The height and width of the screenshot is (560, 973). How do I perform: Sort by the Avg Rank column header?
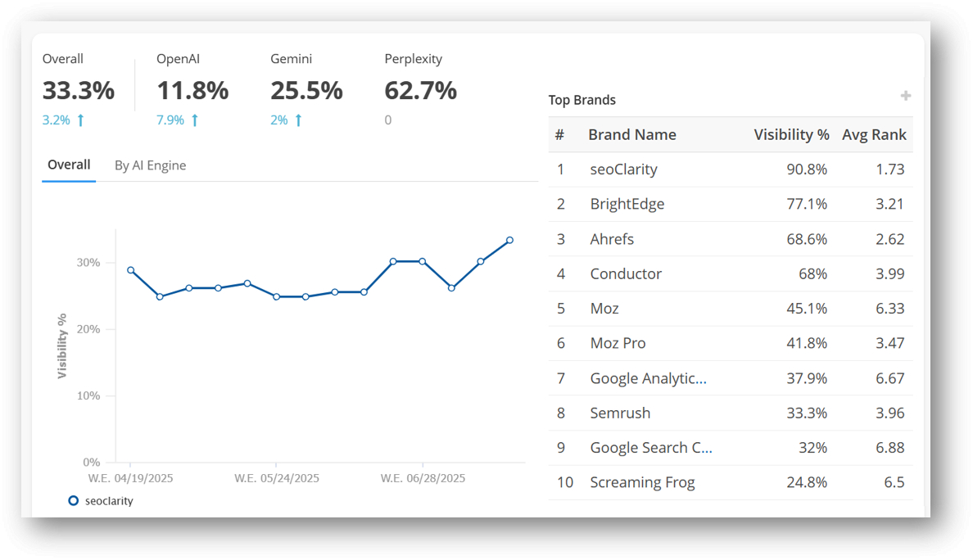click(x=874, y=135)
